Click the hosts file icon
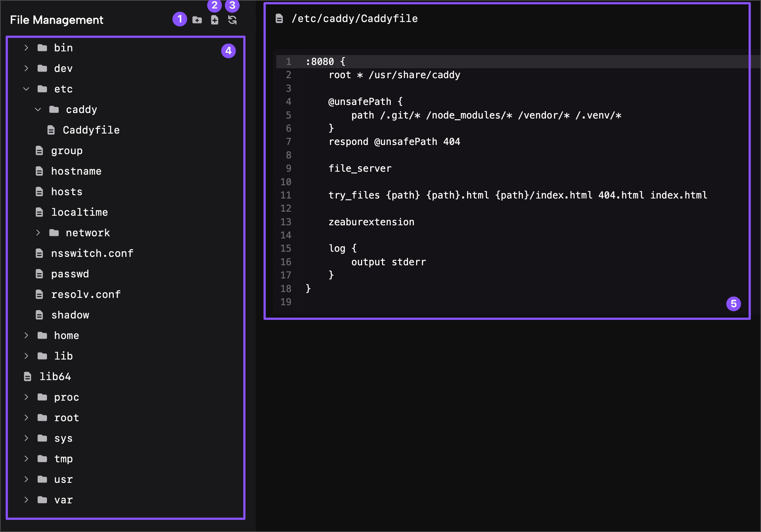This screenshot has width=761, height=532. (x=39, y=192)
